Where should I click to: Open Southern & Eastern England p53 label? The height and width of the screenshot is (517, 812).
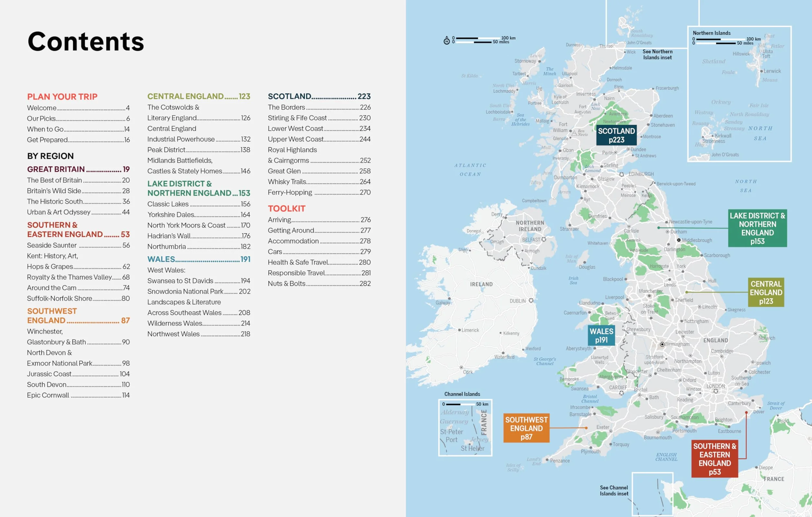pos(715,459)
